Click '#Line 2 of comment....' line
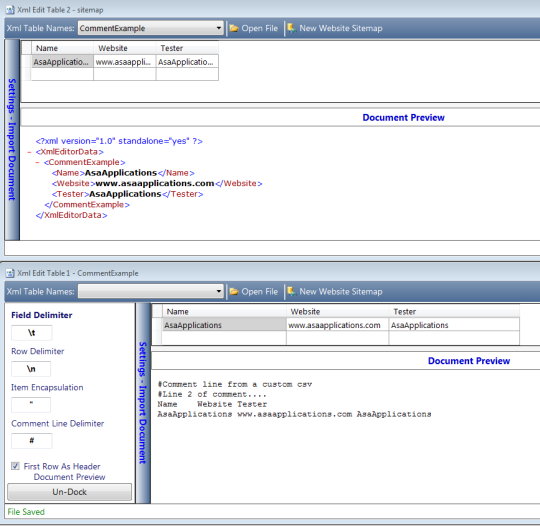This screenshot has height=526, width=540. (212, 394)
